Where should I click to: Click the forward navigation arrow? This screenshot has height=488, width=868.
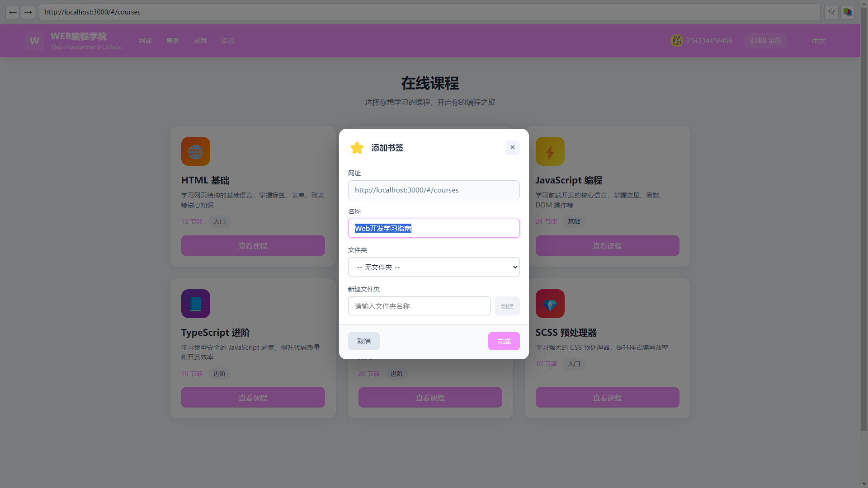tap(28, 12)
